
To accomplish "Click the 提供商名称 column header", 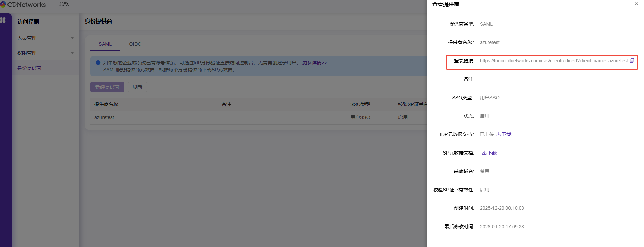I will 106,104.
